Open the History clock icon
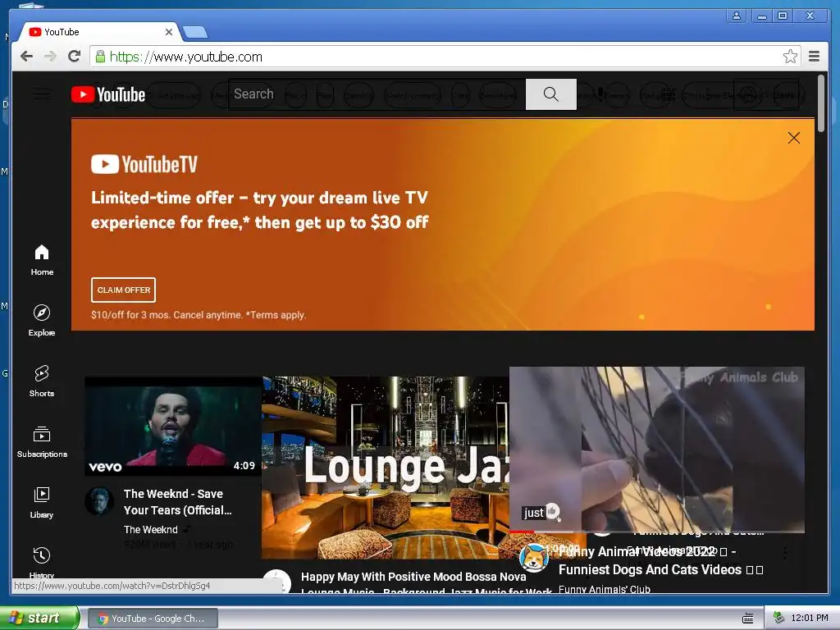The image size is (840, 630). coord(42,555)
